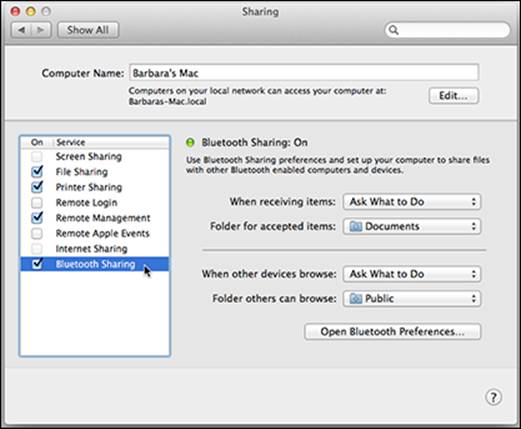The height and width of the screenshot is (429, 521).
Task: Click the yellow minimize window button
Action: 31,12
